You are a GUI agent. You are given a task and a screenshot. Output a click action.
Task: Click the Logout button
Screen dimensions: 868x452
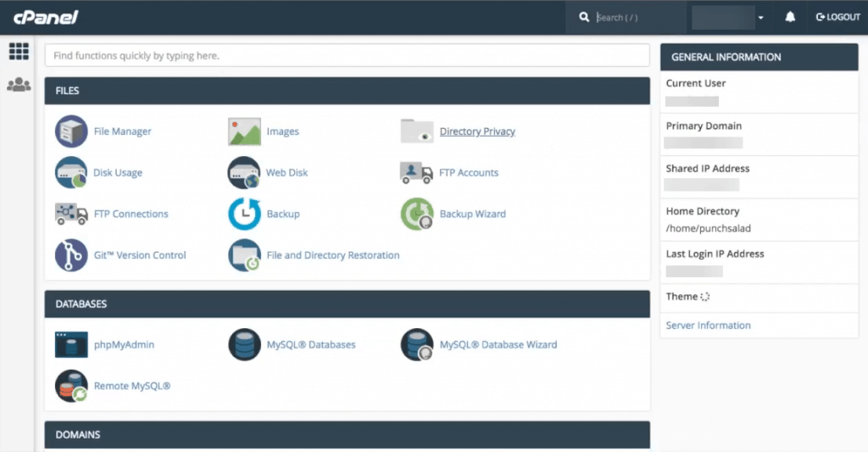[x=837, y=17]
